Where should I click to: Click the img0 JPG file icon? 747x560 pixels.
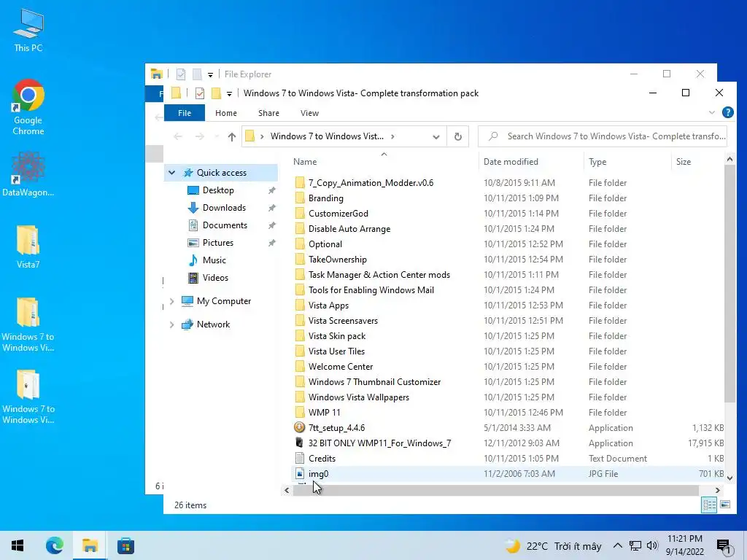pyautogui.click(x=299, y=473)
